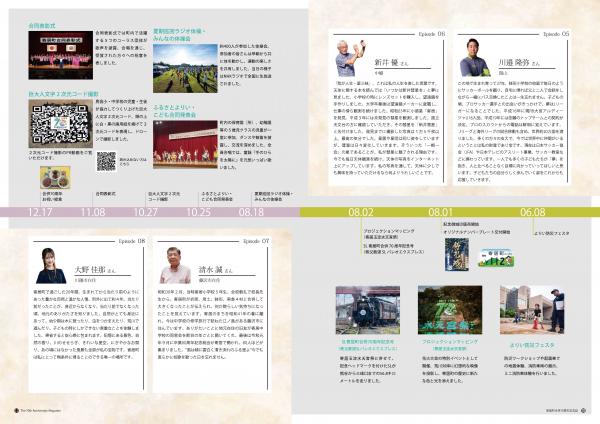Screen dimensions: 600x424
Task: Select the 10.25 timeline date
Action: [198, 212]
